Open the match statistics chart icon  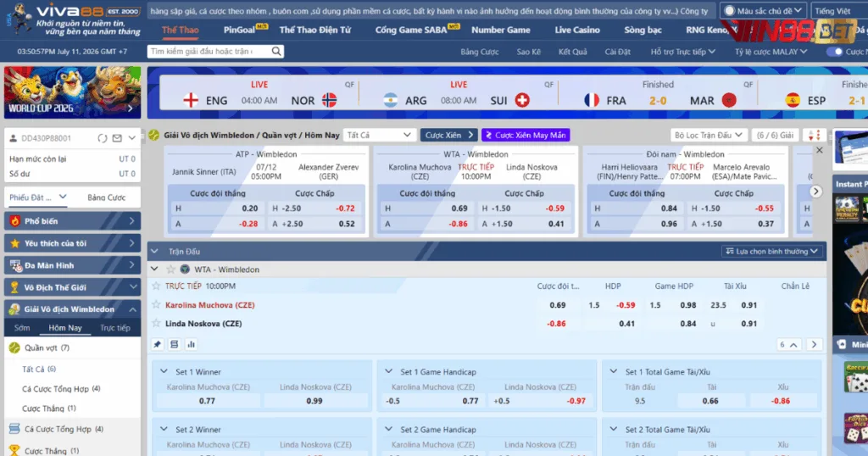click(x=191, y=344)
